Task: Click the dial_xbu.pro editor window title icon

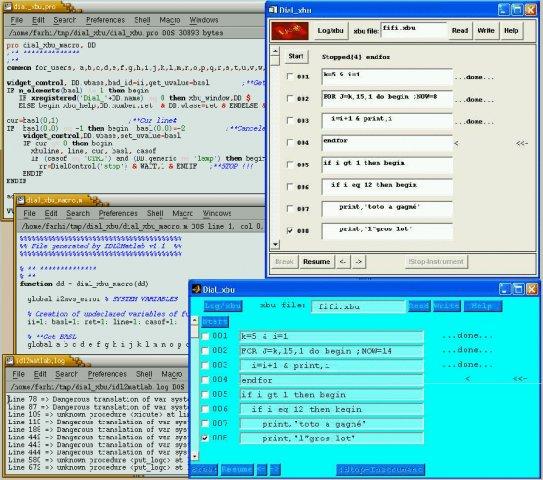Action: (x=8, y=7)
